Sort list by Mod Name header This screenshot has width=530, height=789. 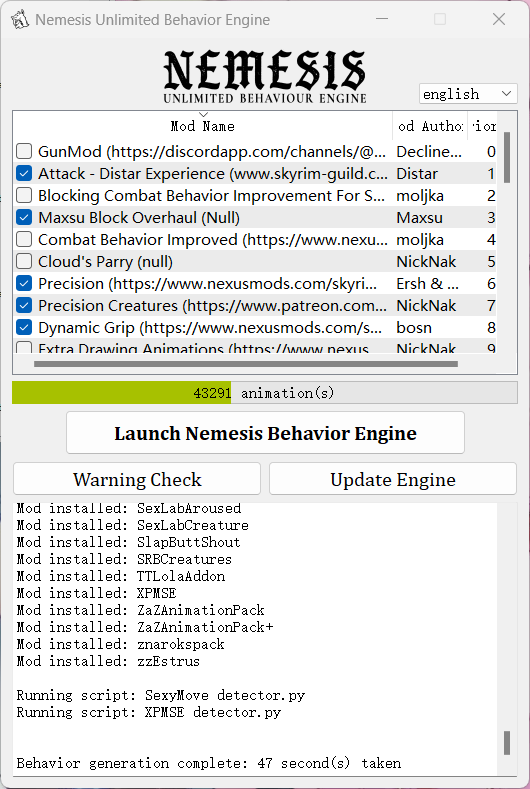click(x=202, y=126)
